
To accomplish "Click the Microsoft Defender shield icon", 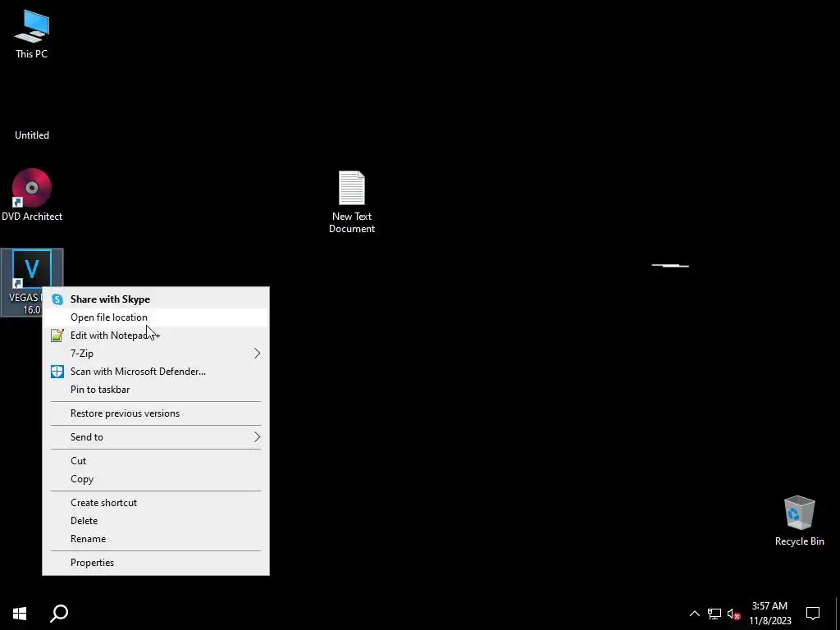I will [57, 372].
